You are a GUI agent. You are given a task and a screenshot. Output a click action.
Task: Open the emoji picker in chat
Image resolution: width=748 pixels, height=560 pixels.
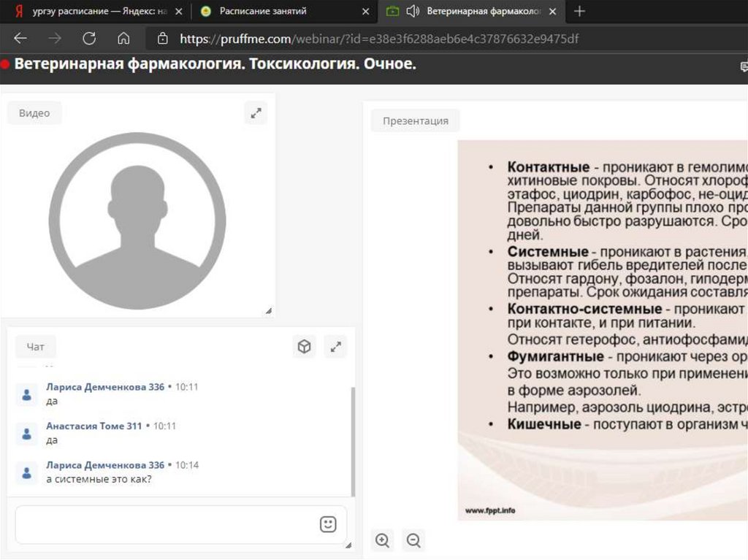(328, 524)
